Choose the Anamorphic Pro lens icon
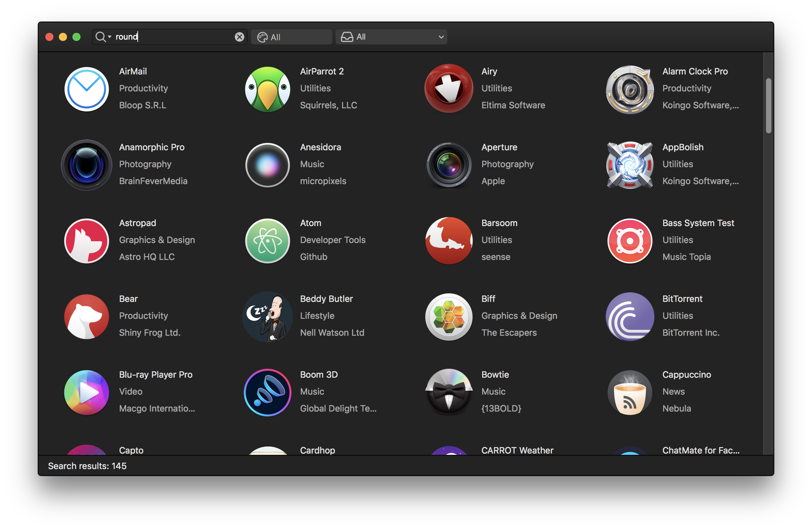Image resolution: width=812 pixels, height=530 pixels. (x=87, y=165)
